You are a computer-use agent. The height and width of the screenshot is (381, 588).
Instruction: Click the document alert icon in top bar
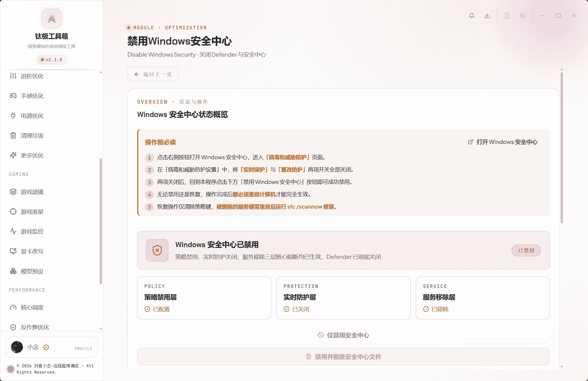(x=507, y=16)
